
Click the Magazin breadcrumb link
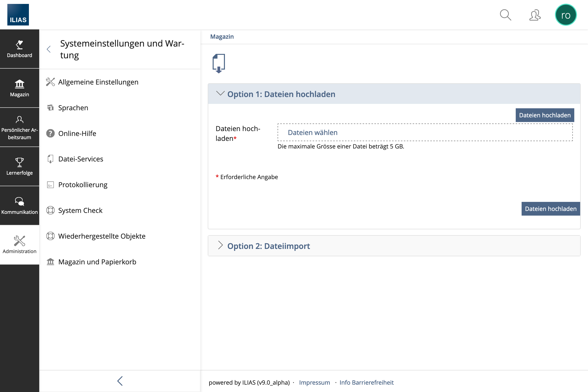222,37
